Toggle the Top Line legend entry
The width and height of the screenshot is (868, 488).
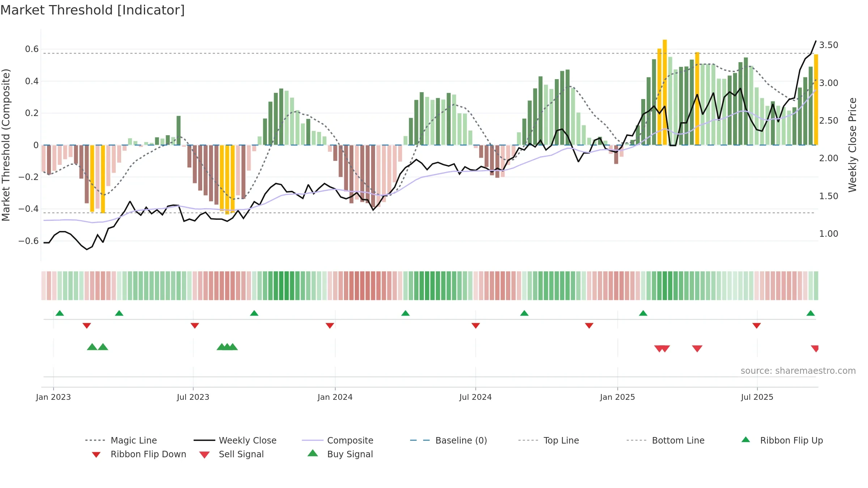coord(548,440)
